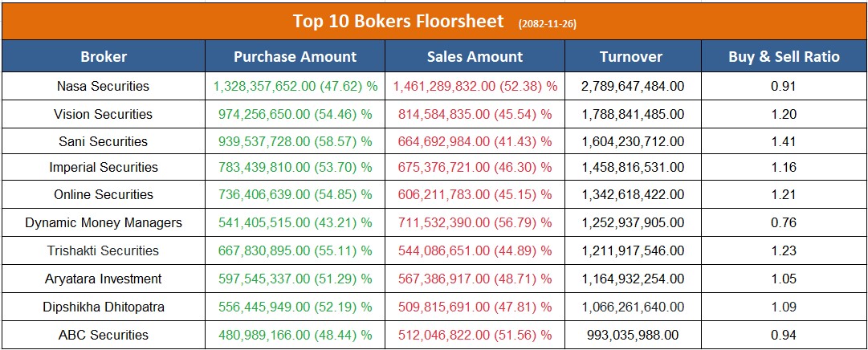Screen dimensions: 868x350
Task: Select the 0.76 buy and sell ratio cell
Action: click(x=783, y=222)
